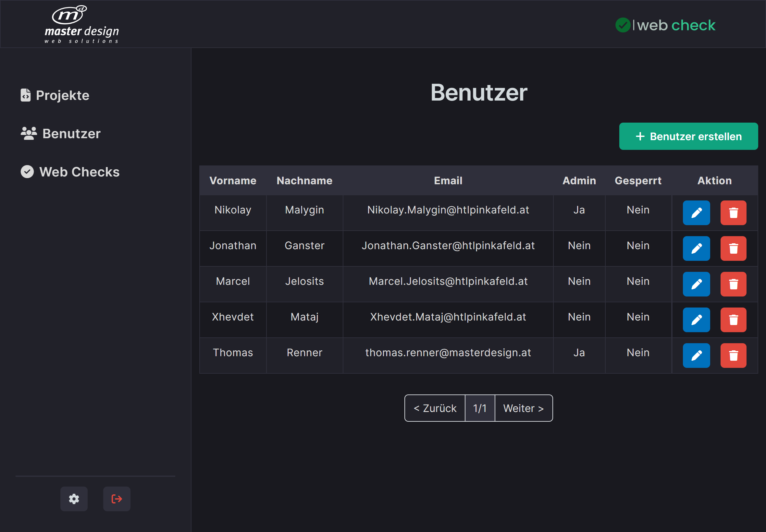
Task: Delete Marcel Jelosits entry
Action: tap(733, 284)
